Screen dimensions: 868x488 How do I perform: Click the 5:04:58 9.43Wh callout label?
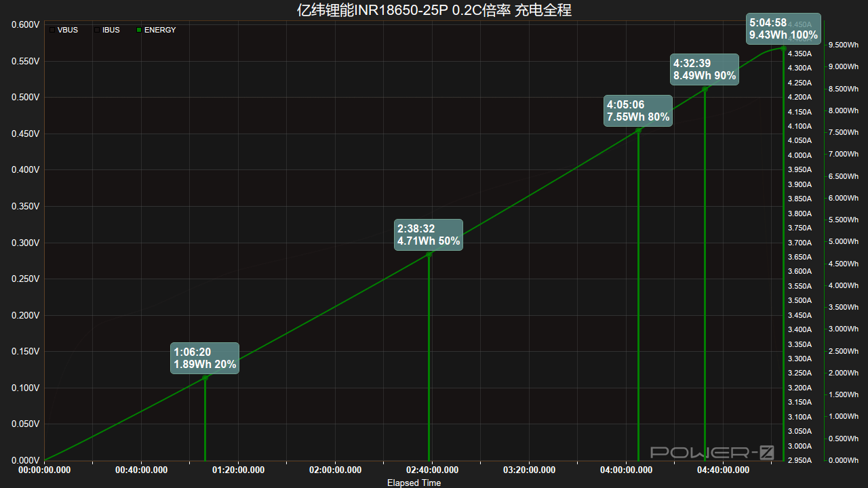(x=782, y=28)
